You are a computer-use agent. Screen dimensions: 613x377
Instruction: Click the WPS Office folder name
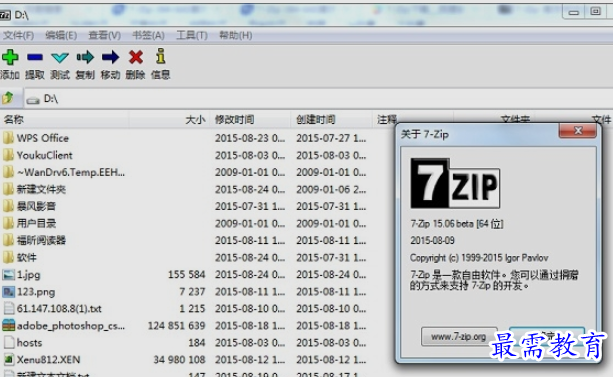click(43, 138)
